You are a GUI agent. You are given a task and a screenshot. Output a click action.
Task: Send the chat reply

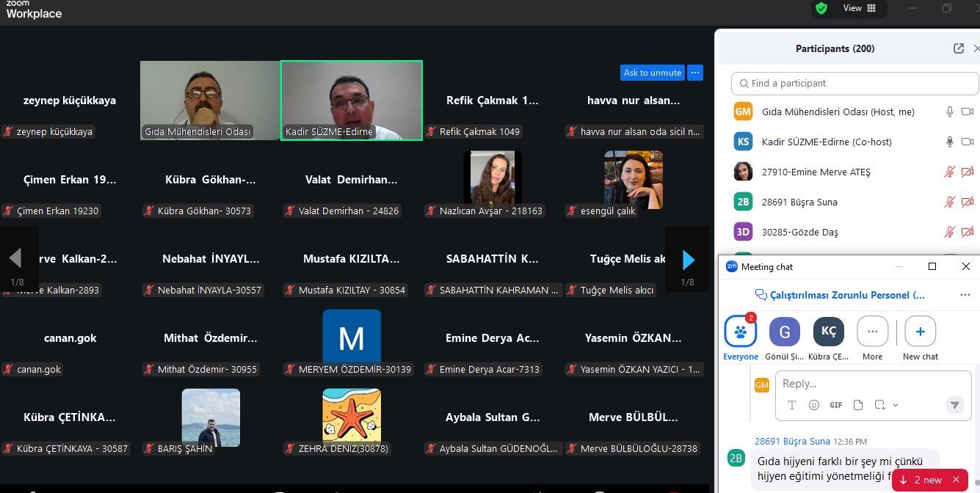(954, 405)
